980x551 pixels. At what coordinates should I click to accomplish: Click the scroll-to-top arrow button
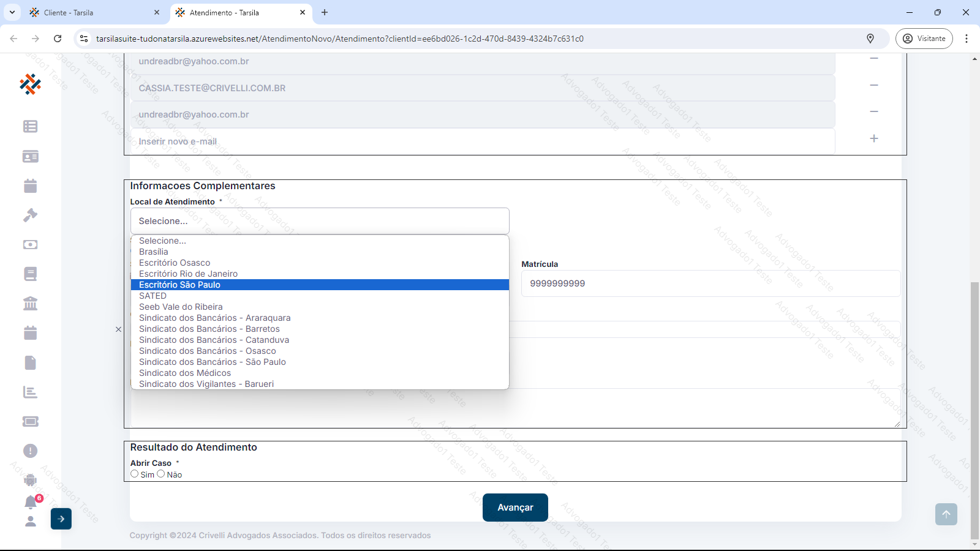click(x=946, y=514)
